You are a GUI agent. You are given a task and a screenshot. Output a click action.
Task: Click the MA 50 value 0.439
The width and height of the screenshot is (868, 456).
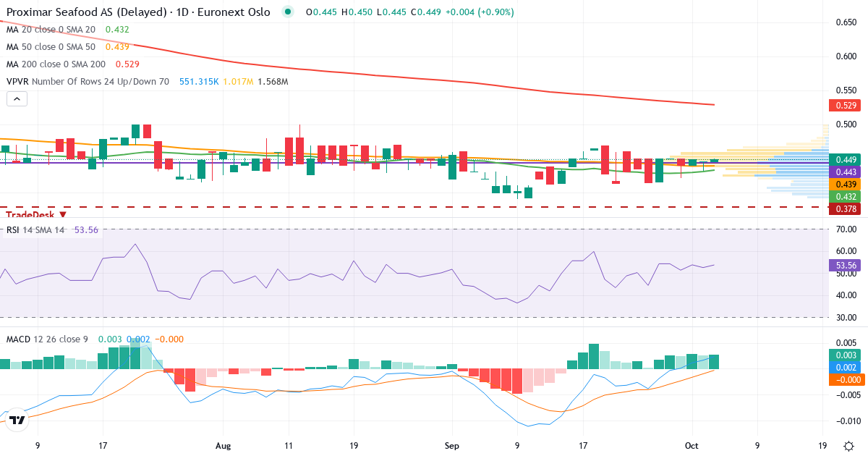click(x=117, y=47)
